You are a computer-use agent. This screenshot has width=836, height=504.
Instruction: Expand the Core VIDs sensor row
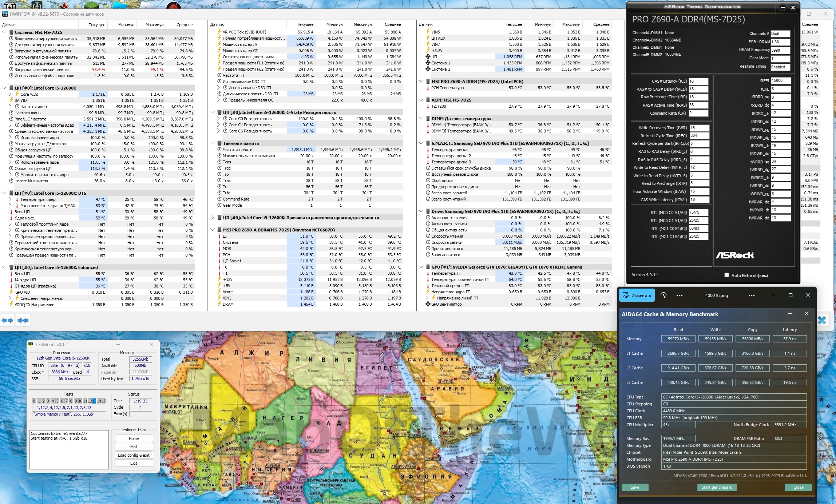10,94
